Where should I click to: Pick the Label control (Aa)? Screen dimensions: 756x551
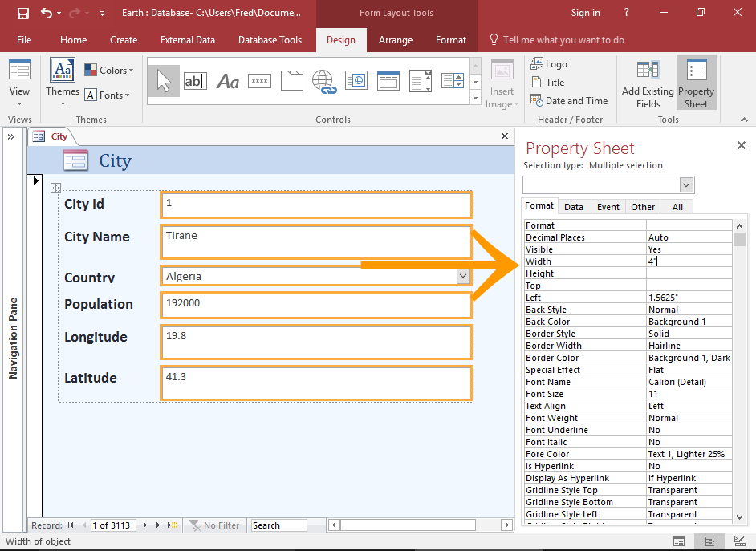click(x=228, y=81)
